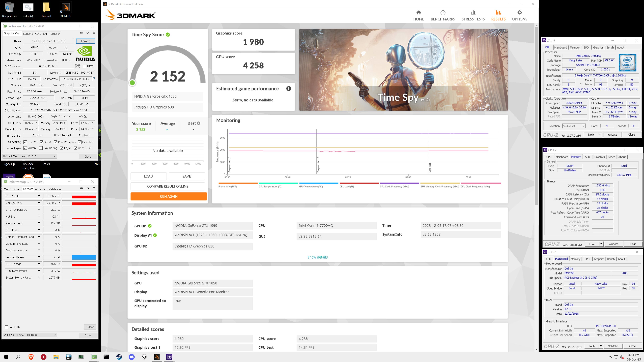Open Brave browser from the taskbar
Viewport: 644px width, 362px height.
point(31,357)
